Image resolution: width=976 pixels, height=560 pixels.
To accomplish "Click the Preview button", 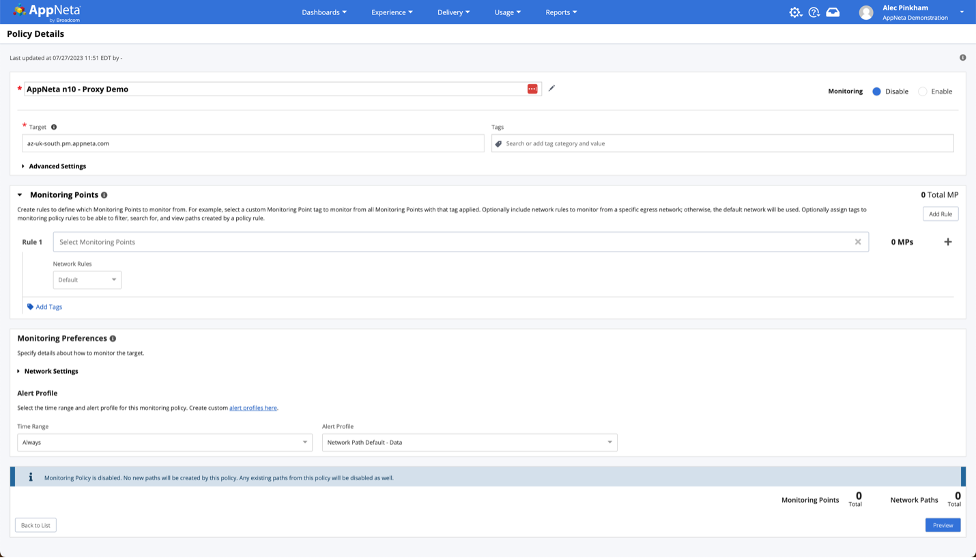I will (943, 525).
